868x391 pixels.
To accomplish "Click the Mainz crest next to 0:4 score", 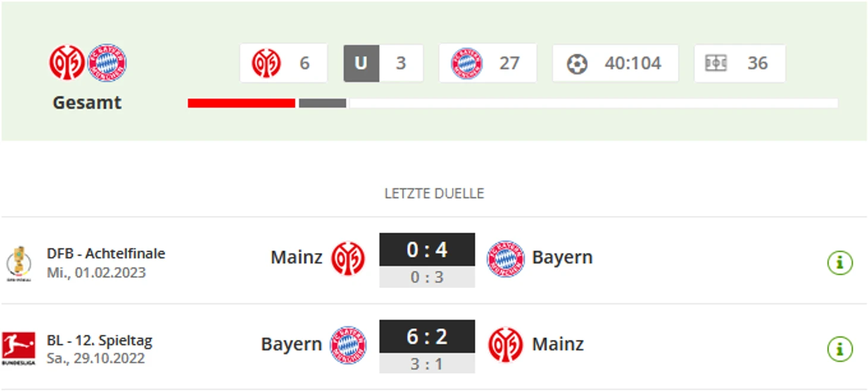I will [x=348, y=258].
